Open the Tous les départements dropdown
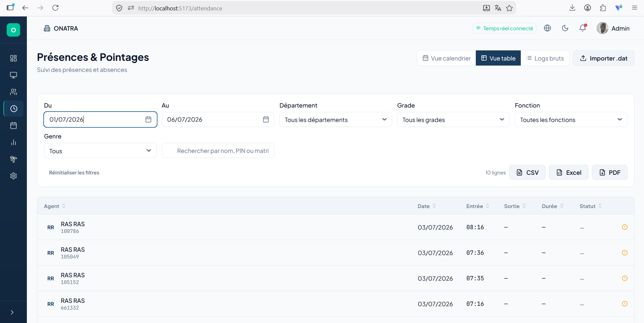 pyautogui.click(x=335, y=120)
